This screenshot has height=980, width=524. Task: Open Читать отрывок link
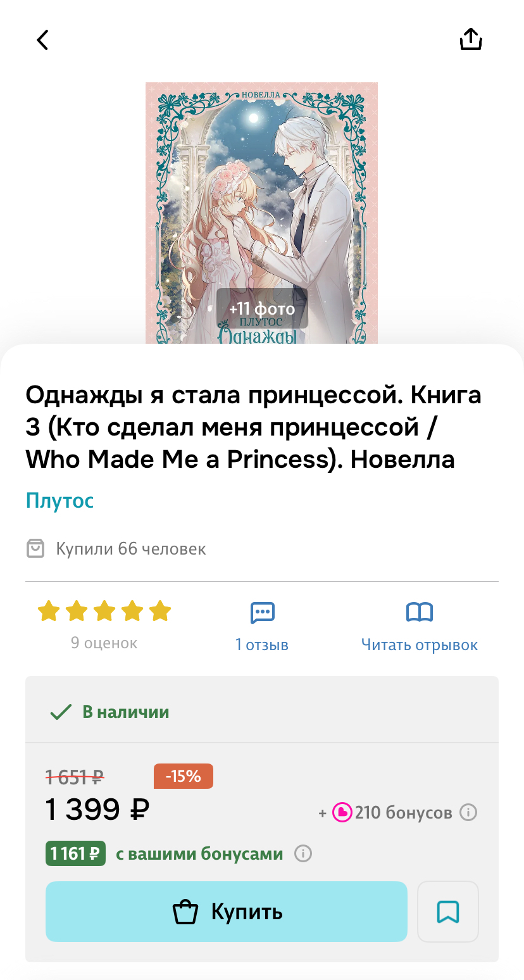point(420,645)
